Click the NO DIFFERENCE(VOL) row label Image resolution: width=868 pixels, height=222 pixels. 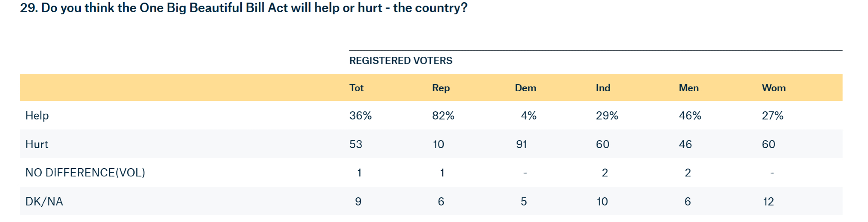pyautogui.click(x=85, y=173)
